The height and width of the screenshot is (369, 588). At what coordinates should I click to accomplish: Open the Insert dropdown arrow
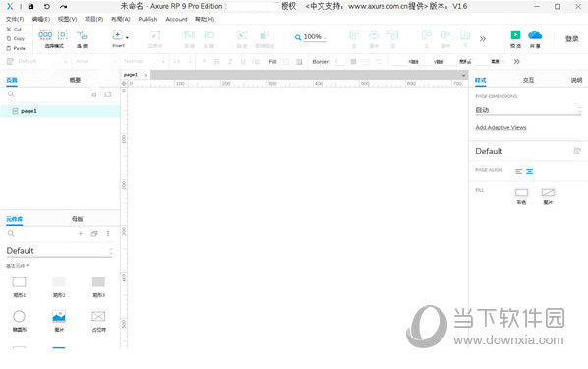[127, 38]
